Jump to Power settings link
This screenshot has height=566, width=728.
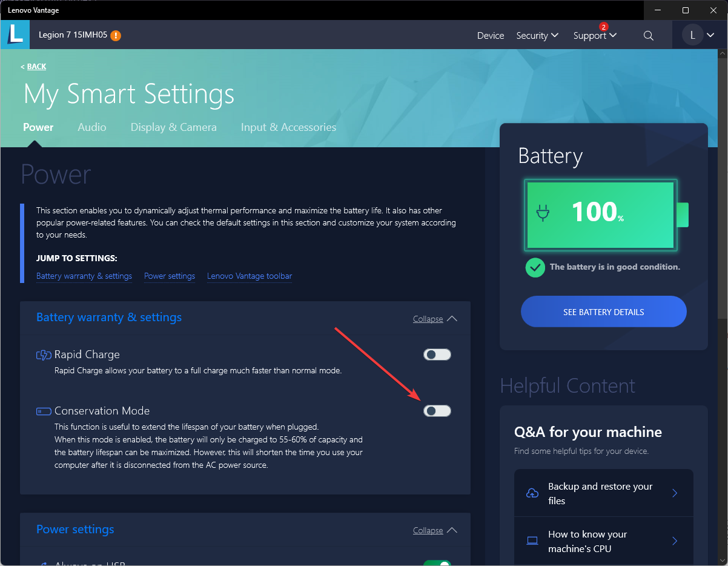[x=170, y=276]
